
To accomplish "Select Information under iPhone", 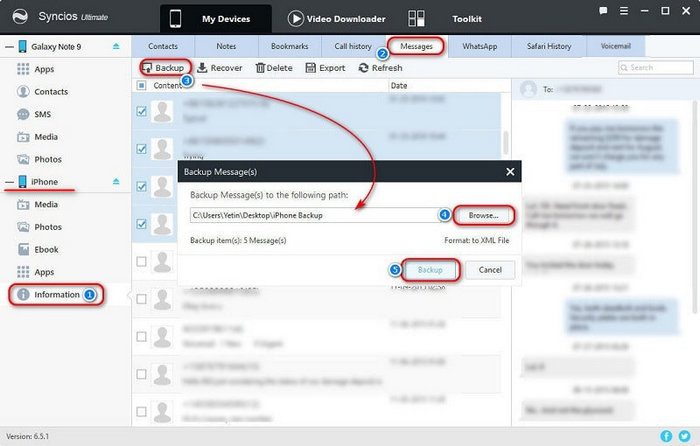I will click(56, 295).
